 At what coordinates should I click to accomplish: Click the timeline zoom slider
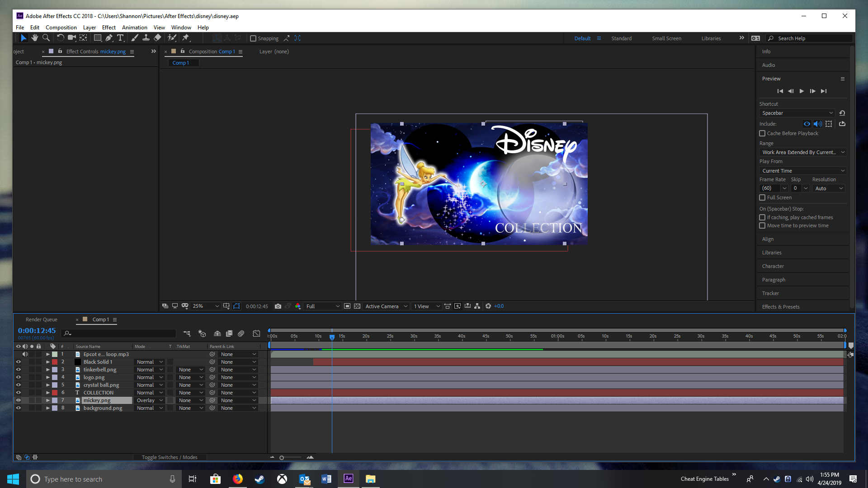click(x=282, y=458)
